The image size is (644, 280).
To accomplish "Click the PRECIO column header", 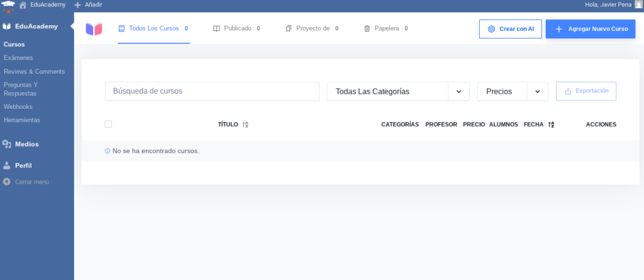I will [x=474, y=125].
